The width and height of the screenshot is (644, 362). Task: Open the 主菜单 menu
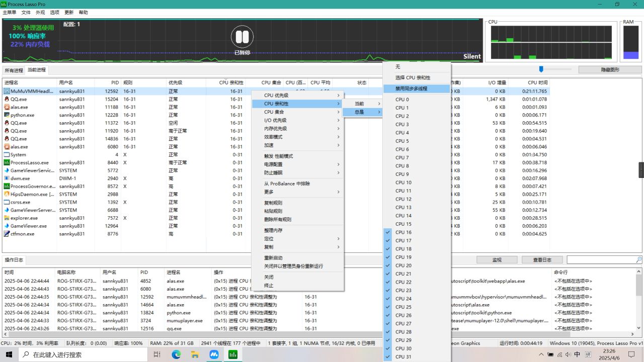(x=9, y=12)
